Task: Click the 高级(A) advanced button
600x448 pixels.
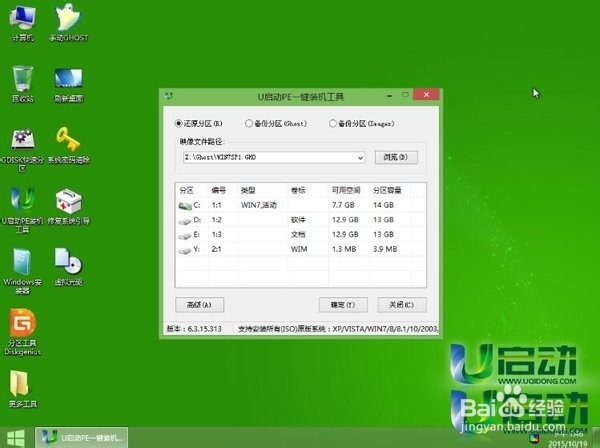Action: pos(199,305)
